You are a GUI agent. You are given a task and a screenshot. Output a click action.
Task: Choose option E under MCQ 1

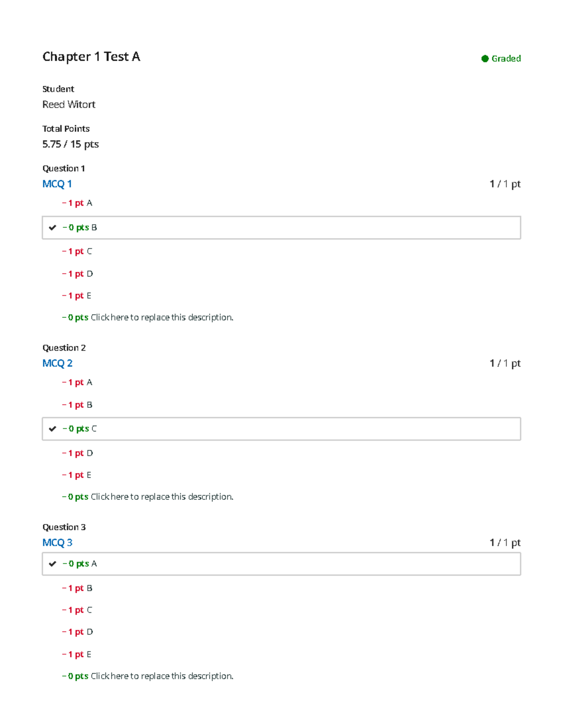pos(76,296)
